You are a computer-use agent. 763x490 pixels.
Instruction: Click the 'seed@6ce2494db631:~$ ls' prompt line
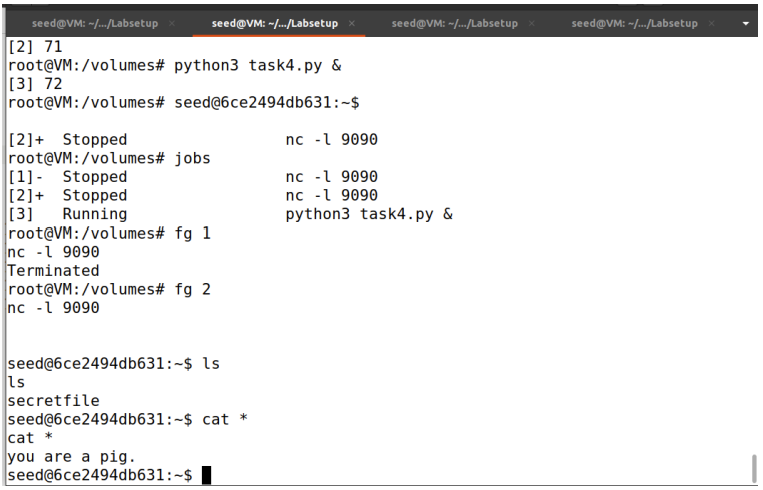click(x=113, y=363)
